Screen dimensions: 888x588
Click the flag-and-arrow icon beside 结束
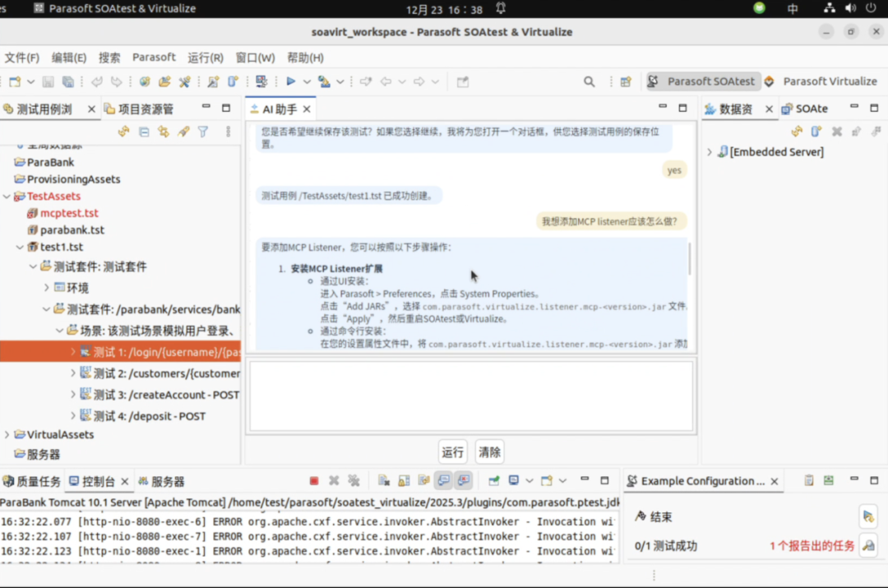tap(868, 516)
